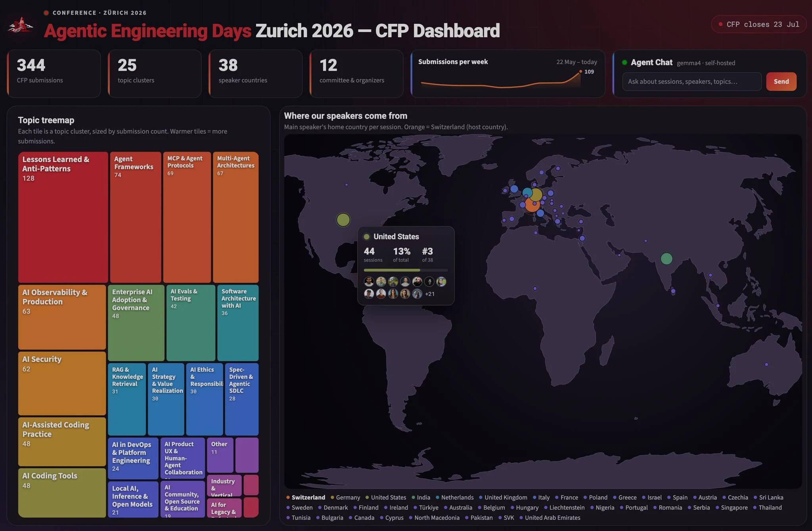Click the Australia dot on the map
Image resolution: width=812 pixels, height=531 pixels.
point(766,364)
